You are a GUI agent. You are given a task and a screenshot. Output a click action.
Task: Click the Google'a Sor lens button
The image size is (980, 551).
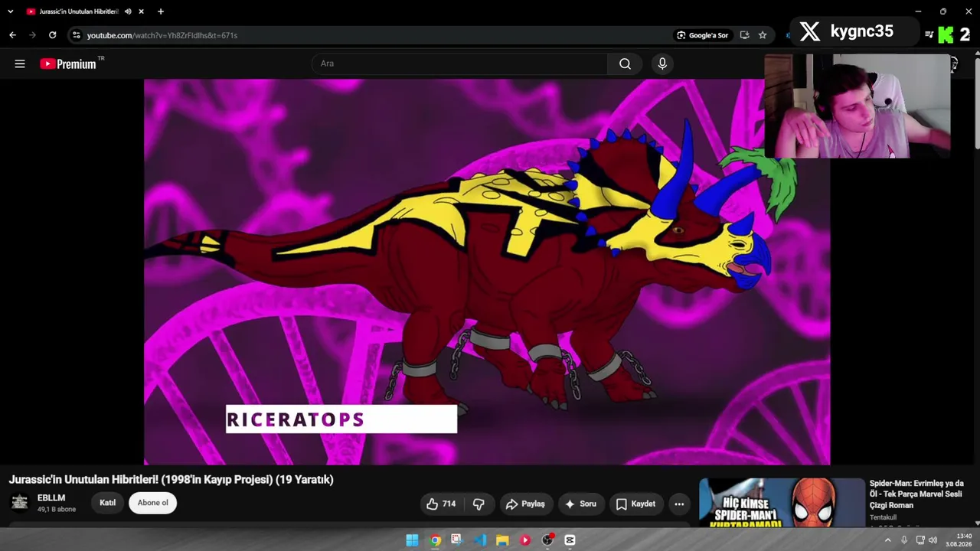[702, 35]
